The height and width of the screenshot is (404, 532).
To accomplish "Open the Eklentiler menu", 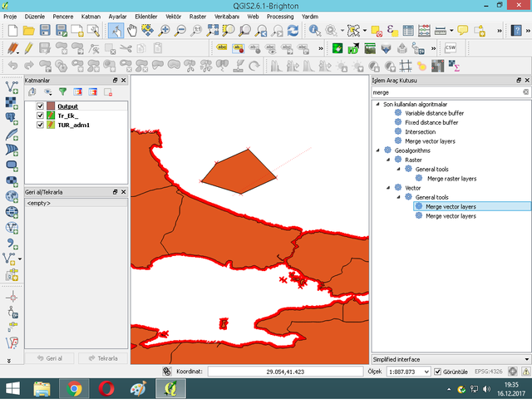I will click(146, 17).
